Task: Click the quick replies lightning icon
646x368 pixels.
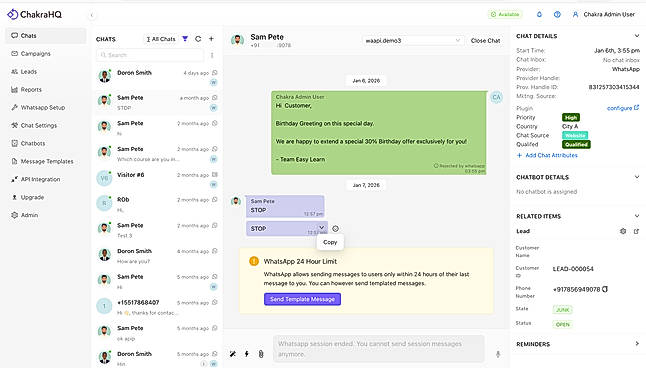Action: coord(247,354)
